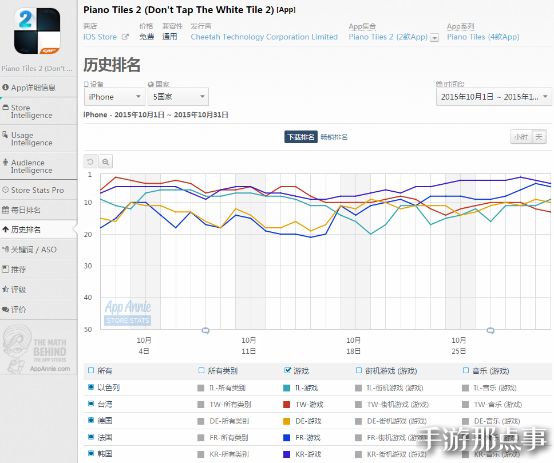The width and height of the screenshot is (554, 463).
Task: Click grey IL-街机游戏 (游戏) swatch
Action: tap(359, 388)
